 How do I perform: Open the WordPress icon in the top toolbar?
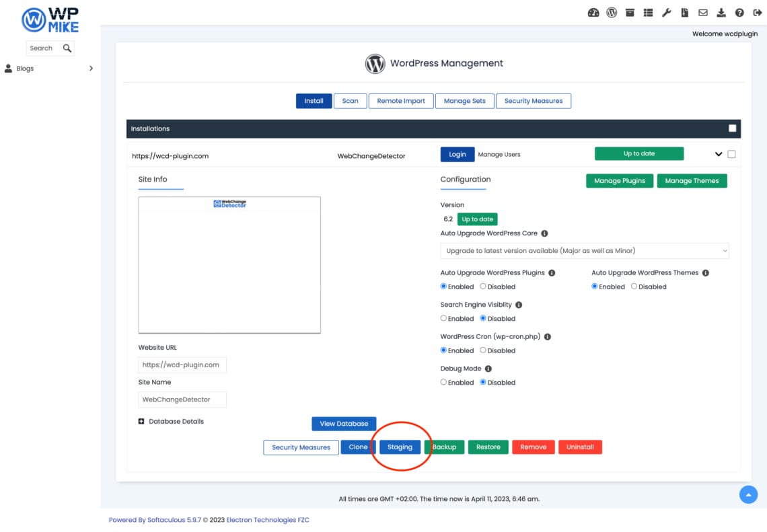tap(612, 12)
